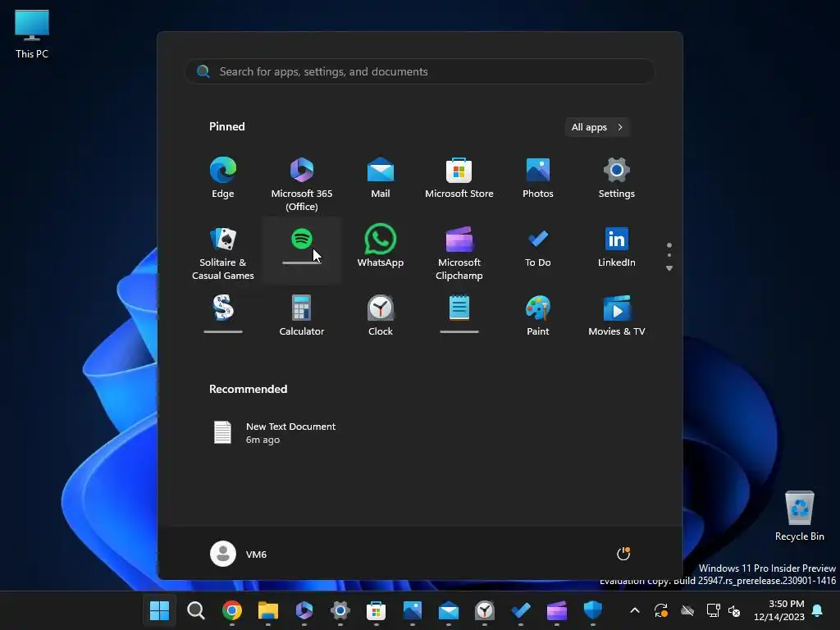This screenshot has width=840, height=630.
Task: Open the notification bell
Action: [x=818, y=610]
